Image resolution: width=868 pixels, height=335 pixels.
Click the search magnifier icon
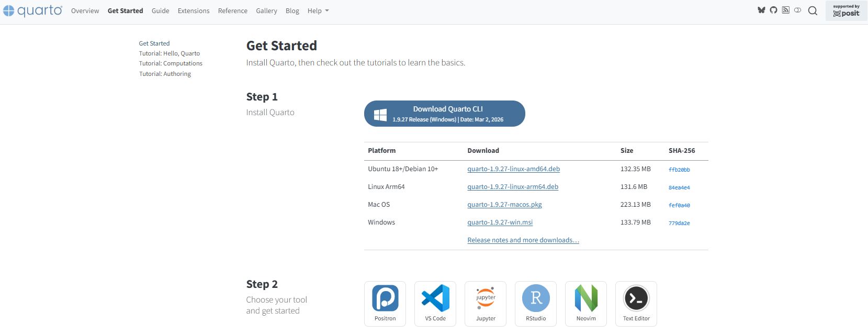(x=813, y=10)
